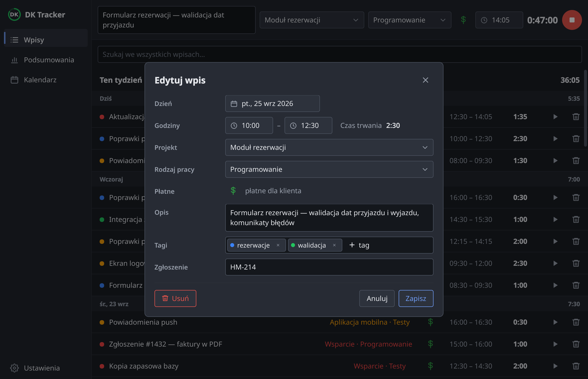
Task: Expand Rodzaj pracy dropdown in dialog
Action: 329,169
